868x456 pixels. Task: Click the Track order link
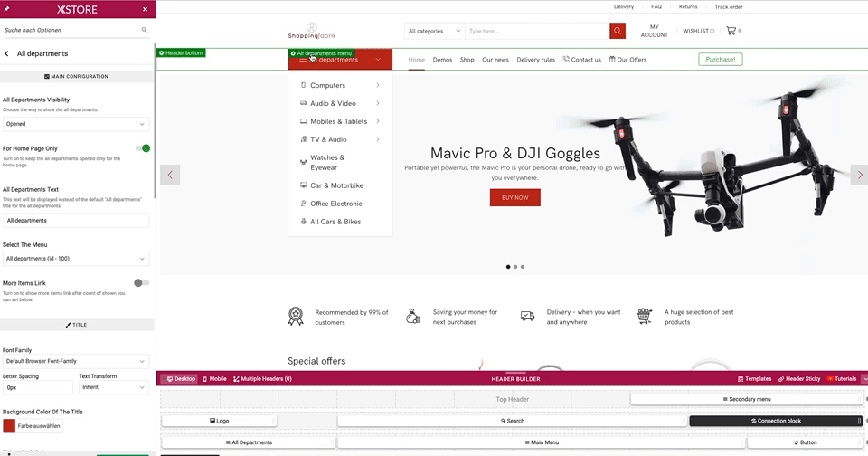[729, 7]
